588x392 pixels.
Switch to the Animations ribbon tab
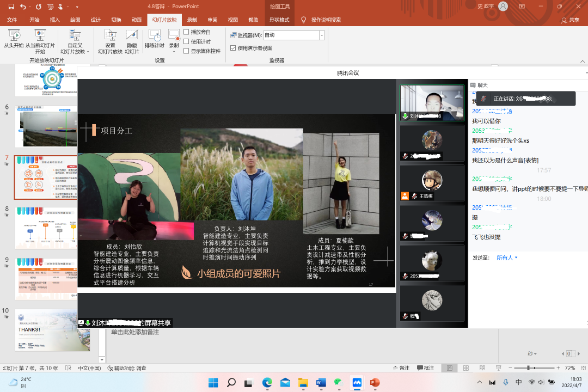click(137, 20)
